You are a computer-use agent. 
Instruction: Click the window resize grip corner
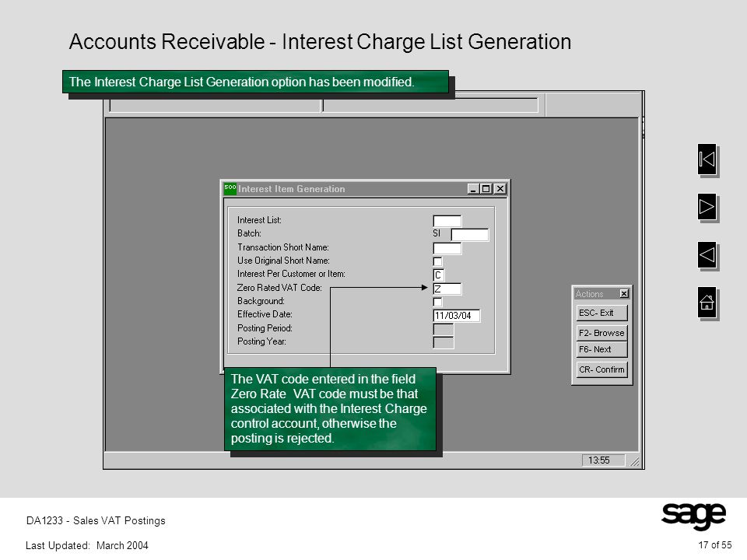pos(635,461)
